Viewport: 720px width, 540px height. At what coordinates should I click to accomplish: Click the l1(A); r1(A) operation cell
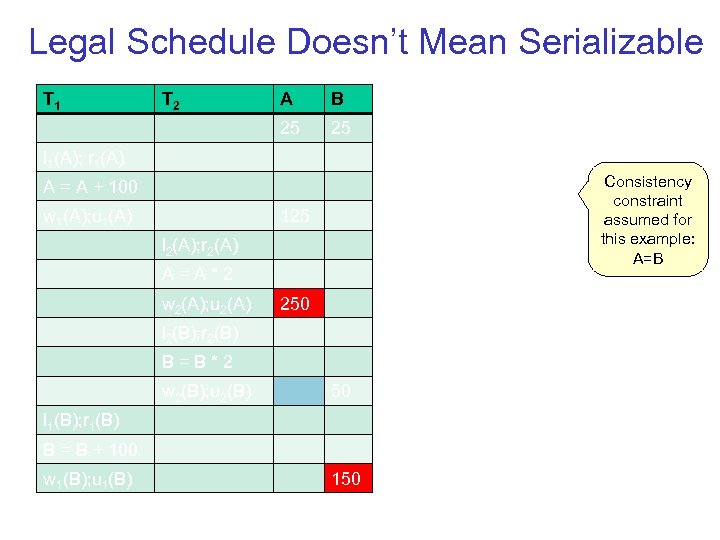click(95, 158)
